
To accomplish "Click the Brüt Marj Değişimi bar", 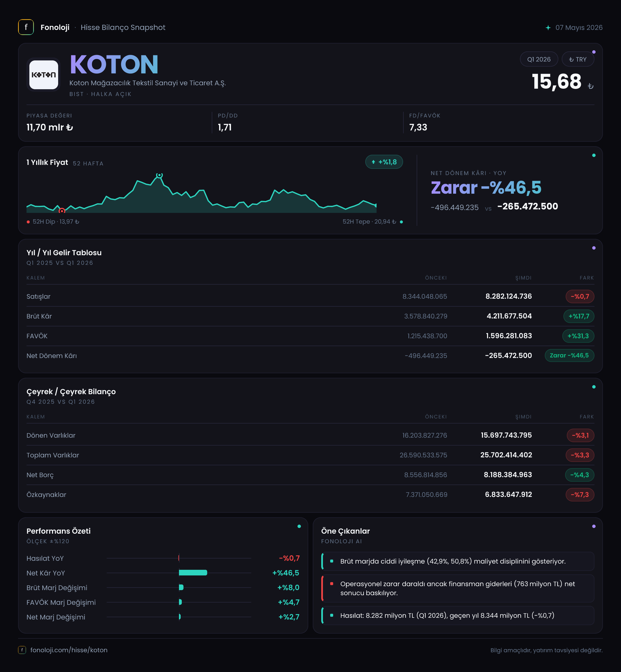I will coord(181,587).
